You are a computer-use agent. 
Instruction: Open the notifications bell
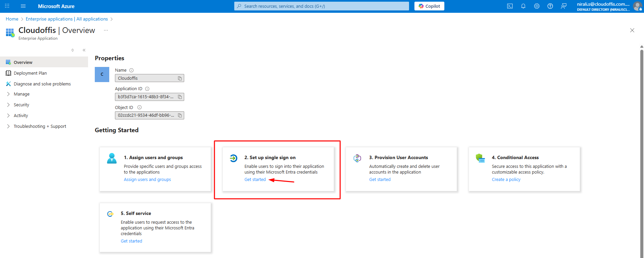click(x=523, y=6)
